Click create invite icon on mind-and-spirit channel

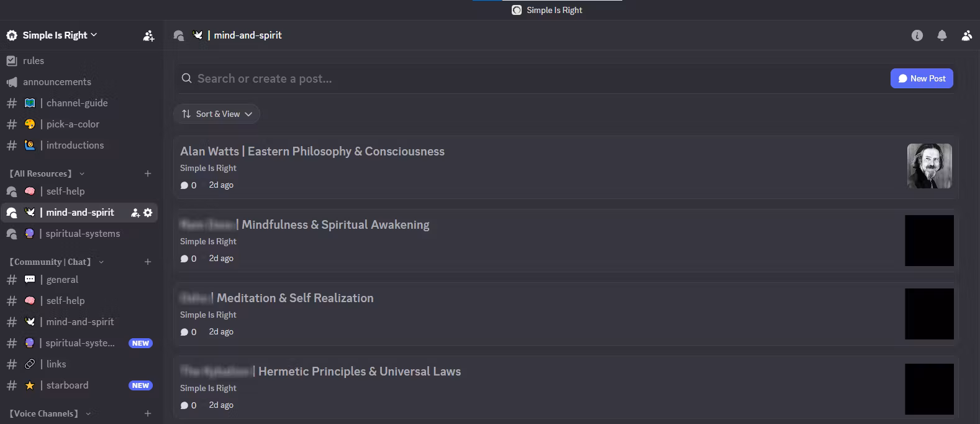(x=135, y=213)
